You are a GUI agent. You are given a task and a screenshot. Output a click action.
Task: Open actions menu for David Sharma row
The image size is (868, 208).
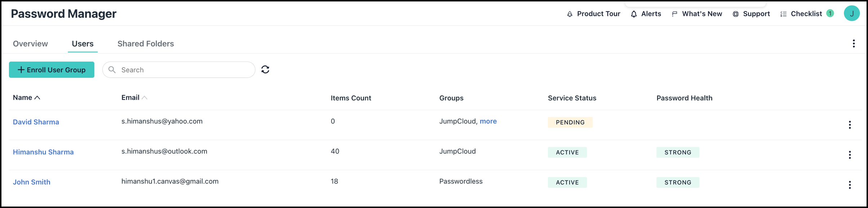pos(850,125)
